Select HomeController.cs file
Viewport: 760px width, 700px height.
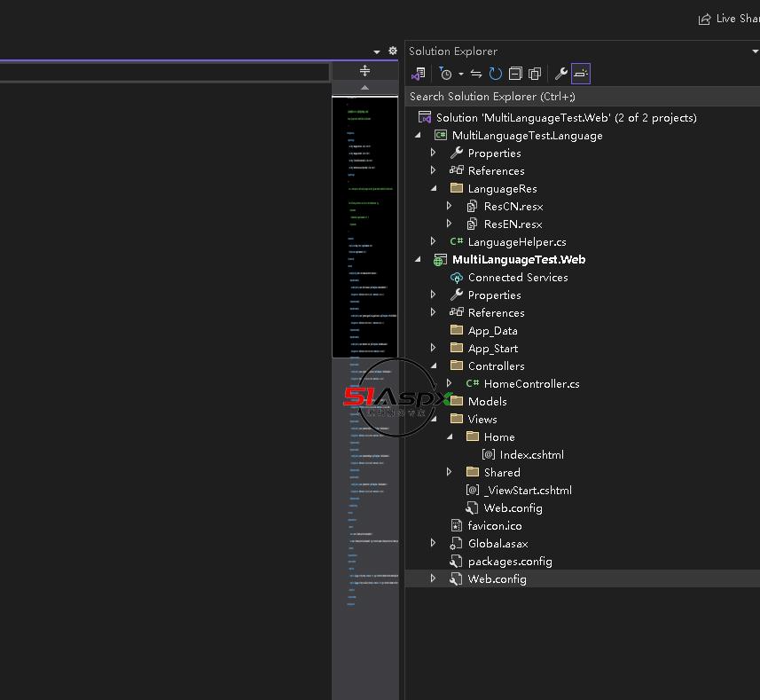coord(531,383)
